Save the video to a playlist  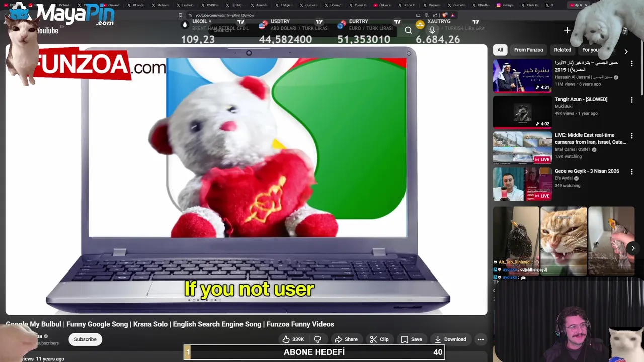coord(412,339)
